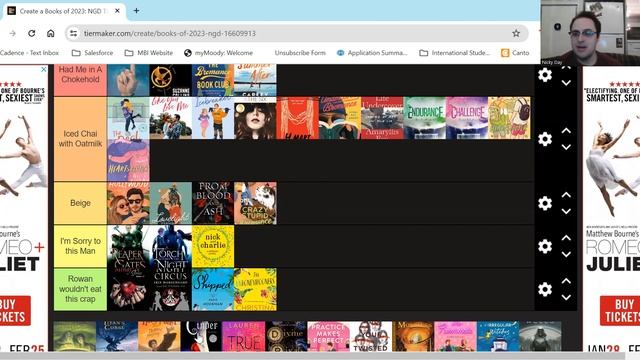Open Unsubscribe Form bookmark
Screen dimensions: 640x360
pos(300,53)
